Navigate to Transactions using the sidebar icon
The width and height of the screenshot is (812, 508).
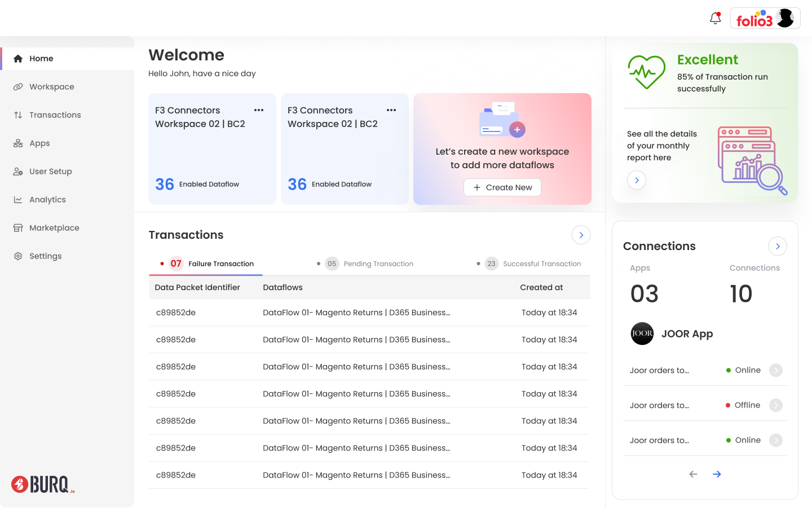pos(17,115)
